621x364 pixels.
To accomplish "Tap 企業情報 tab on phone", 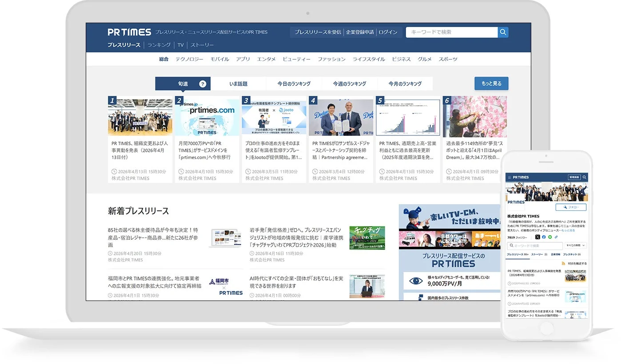I will pos(556,254).
